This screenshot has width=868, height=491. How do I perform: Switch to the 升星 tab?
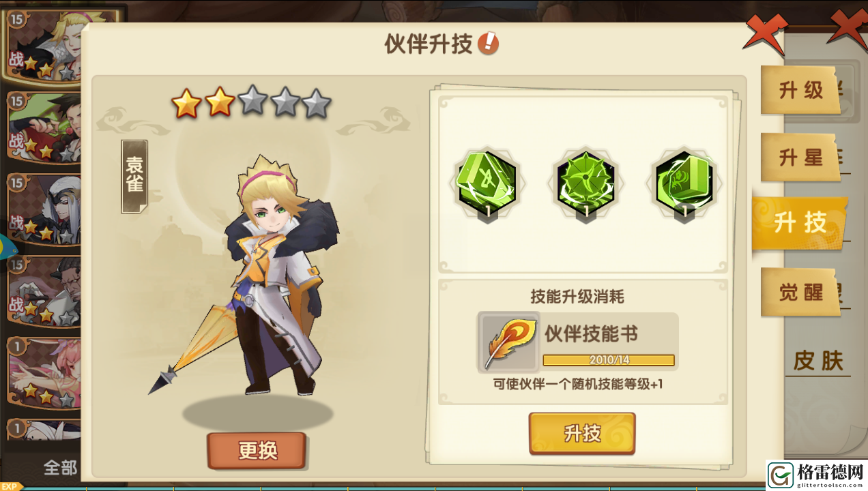point(800,158)
